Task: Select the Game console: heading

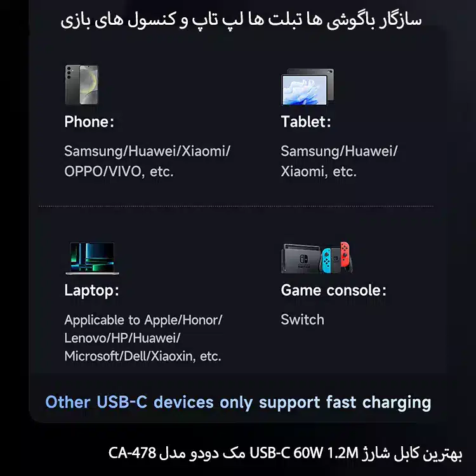Action: [334, 290]
